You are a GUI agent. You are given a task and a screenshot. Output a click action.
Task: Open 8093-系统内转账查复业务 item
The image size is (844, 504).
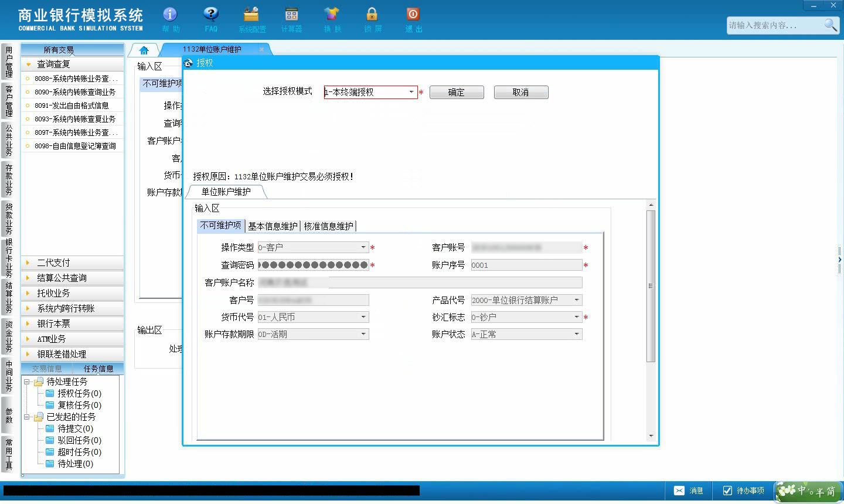(x=74, y=119)
